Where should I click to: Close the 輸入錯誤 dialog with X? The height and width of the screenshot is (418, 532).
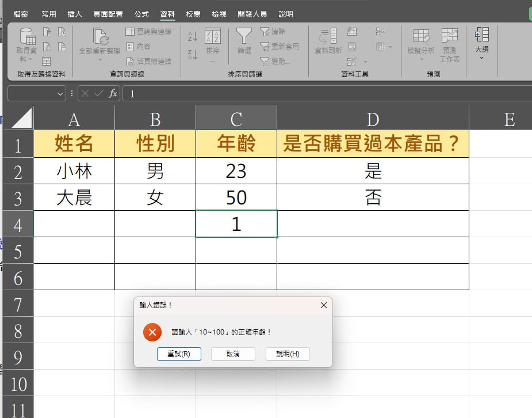(x=324, y=305)
